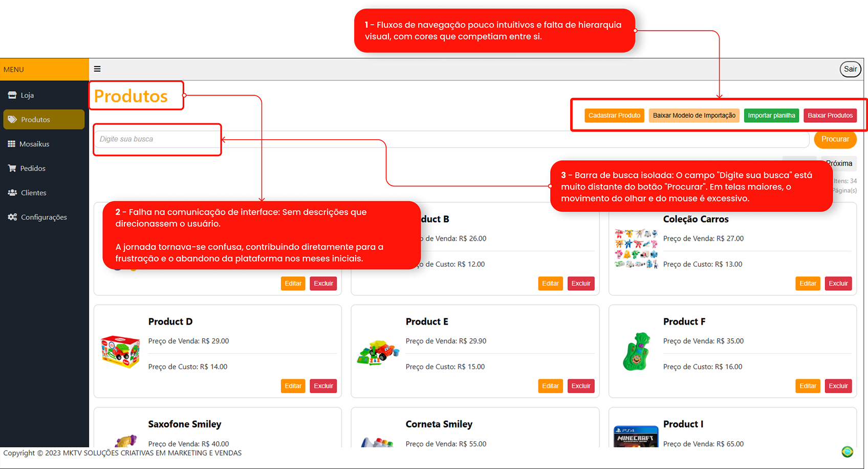Open the Mosaikus grid icon
This screenshot has height=469, width=868.
pos(12,144)
